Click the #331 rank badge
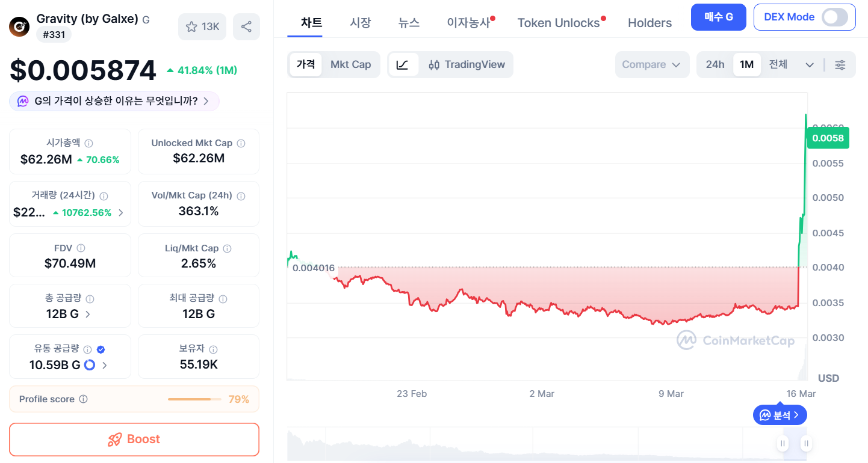This screenshot has width=868, height=463. pyautogui.click(x=54, y=35)
